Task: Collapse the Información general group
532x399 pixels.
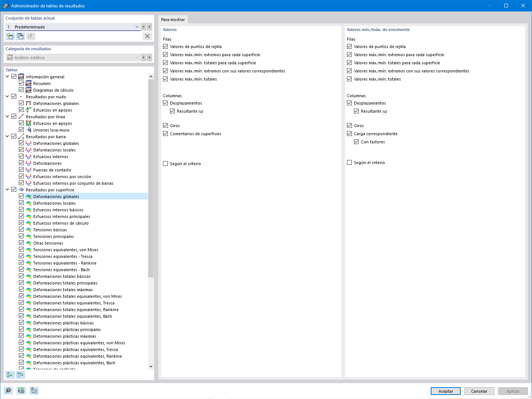Action: (7, 77)
